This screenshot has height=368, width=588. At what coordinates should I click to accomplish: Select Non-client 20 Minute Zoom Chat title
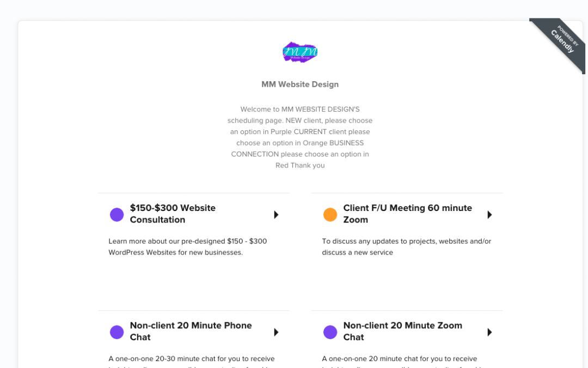click(403, 331)
